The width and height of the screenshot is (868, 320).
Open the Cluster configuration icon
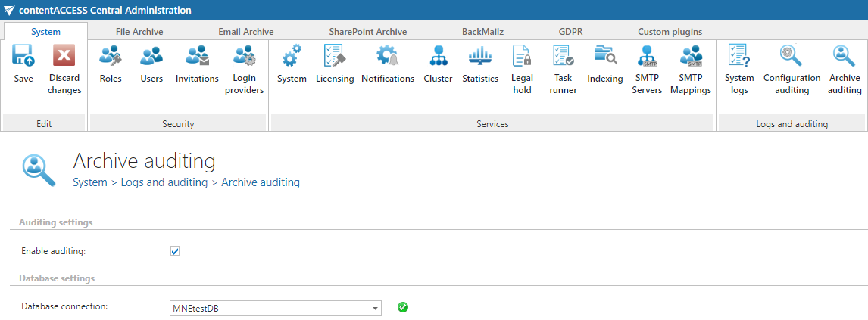coord(438,57)
